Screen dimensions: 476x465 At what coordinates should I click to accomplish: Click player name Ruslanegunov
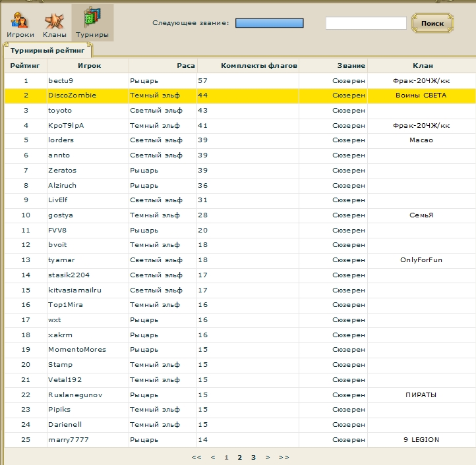pos(75,395)
